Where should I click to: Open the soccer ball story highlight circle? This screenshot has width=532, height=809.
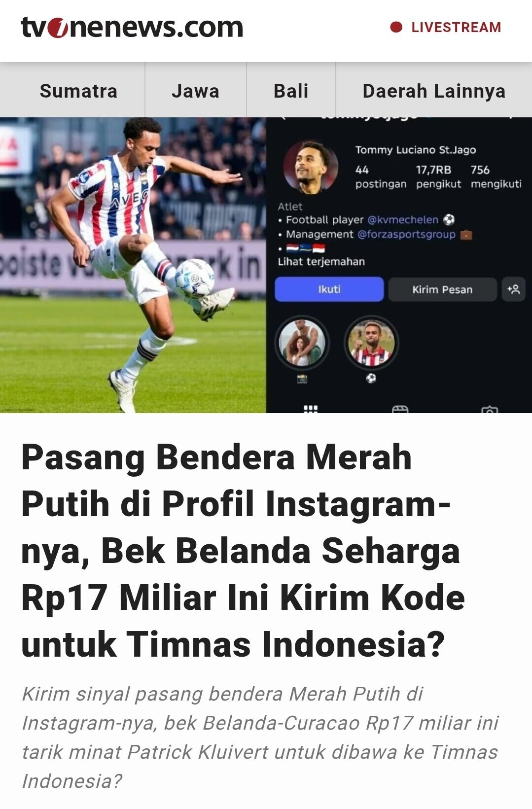(x=371, y=343)
